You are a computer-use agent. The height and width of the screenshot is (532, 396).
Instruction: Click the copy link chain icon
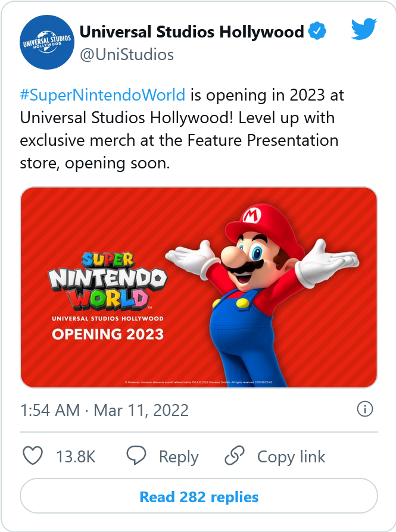point(235,456)
